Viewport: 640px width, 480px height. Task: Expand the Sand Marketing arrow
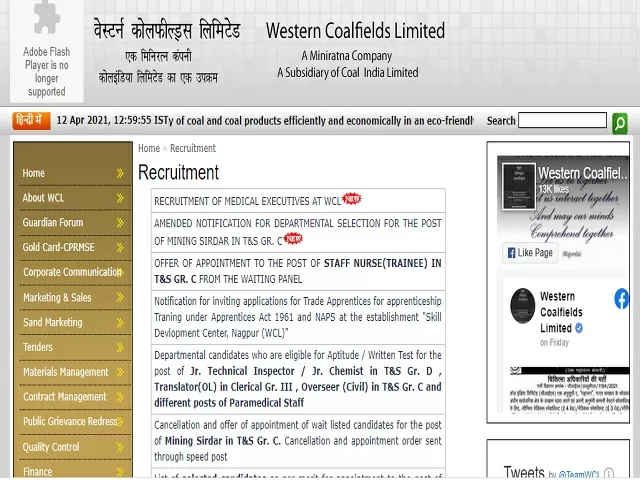tap(120, 322)
